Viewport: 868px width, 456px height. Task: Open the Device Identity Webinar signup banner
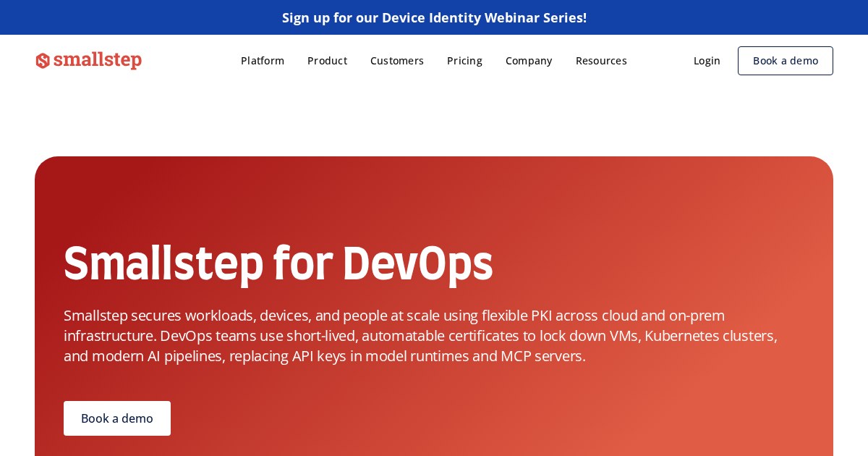[434, 17]
